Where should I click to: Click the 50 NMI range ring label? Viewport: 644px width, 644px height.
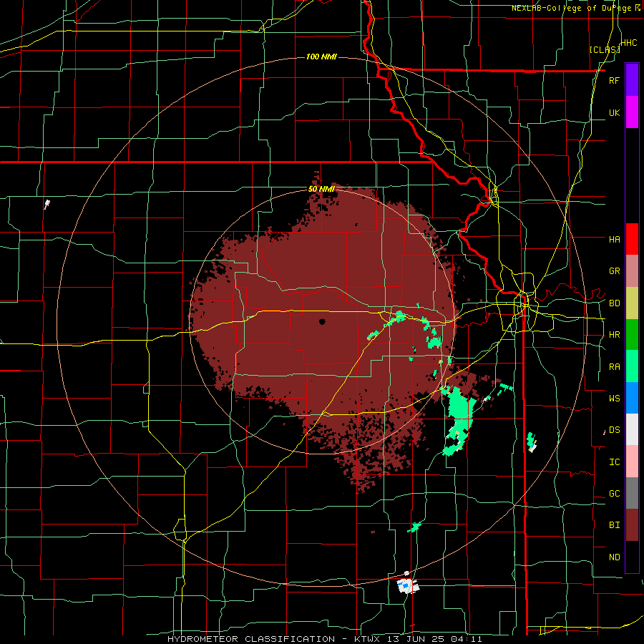[x=321, y=189]
